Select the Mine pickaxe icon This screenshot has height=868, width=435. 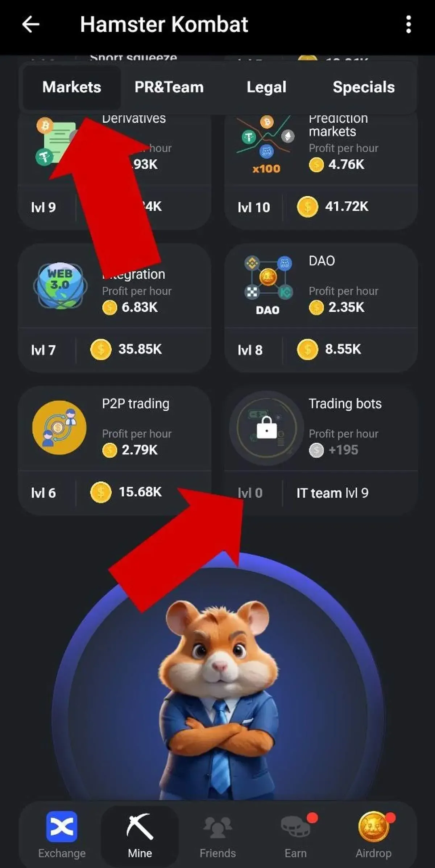click(x=140, y=826)
